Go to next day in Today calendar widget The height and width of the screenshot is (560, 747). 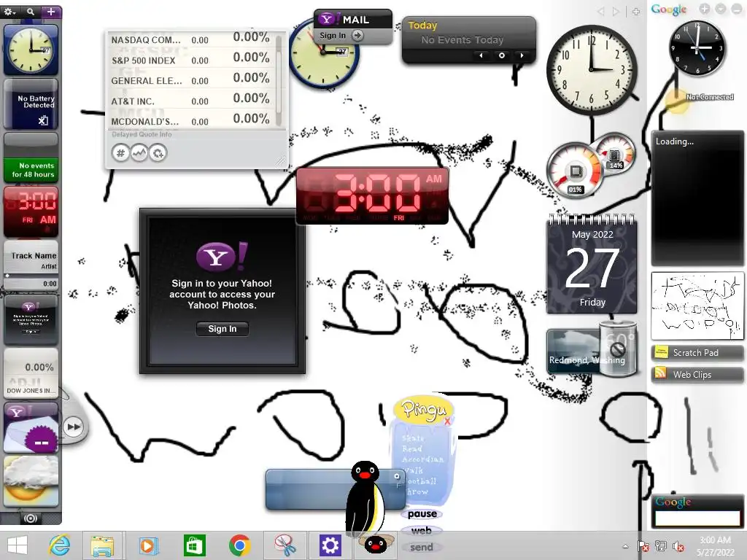click(x=522, y=55)
